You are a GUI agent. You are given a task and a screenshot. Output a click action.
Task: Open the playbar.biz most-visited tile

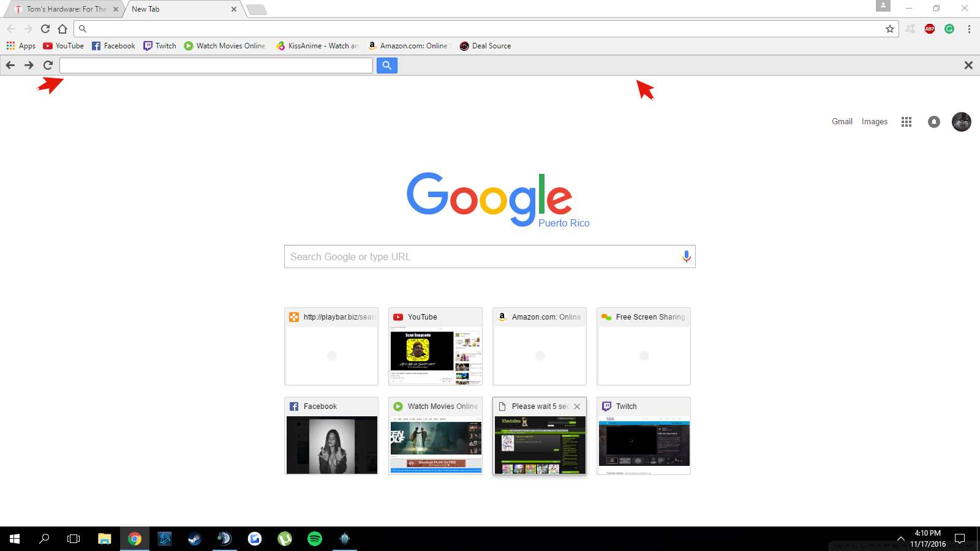(x=331, y=347)
